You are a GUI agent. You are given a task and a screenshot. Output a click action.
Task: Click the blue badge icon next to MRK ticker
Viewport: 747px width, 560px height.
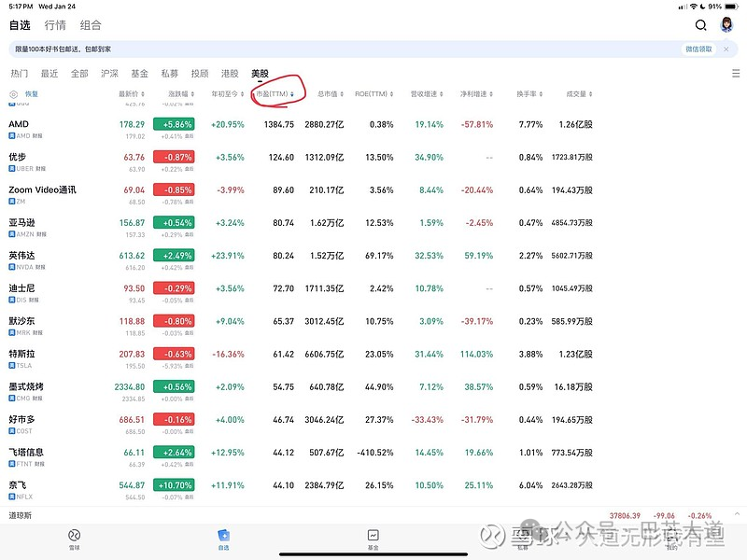[12, 333]
